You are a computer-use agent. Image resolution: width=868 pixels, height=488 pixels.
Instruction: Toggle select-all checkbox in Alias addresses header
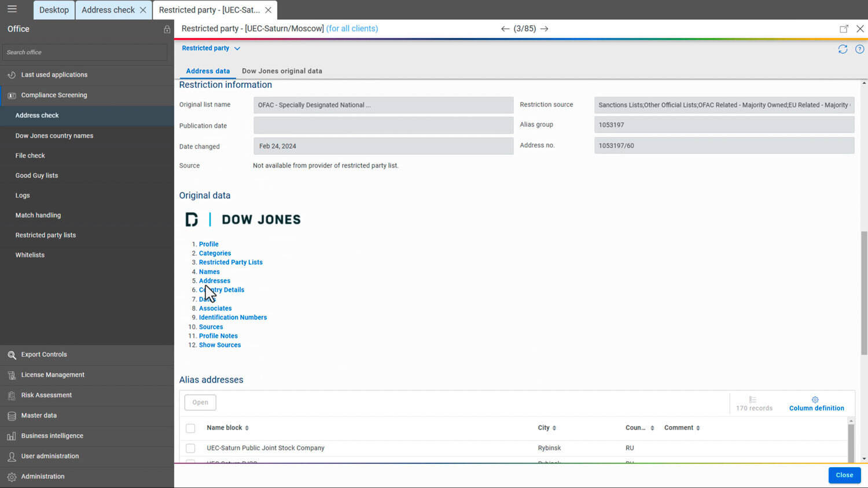190,428
